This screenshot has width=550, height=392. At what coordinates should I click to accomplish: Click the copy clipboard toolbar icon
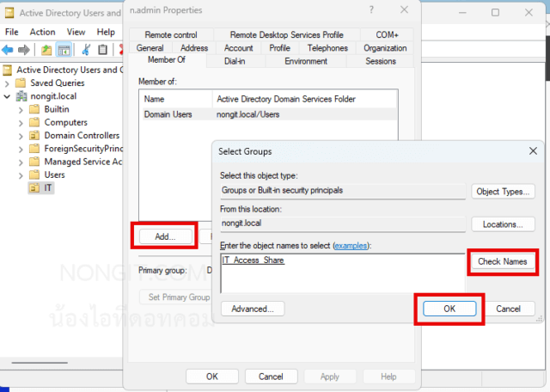coord(102,50)
